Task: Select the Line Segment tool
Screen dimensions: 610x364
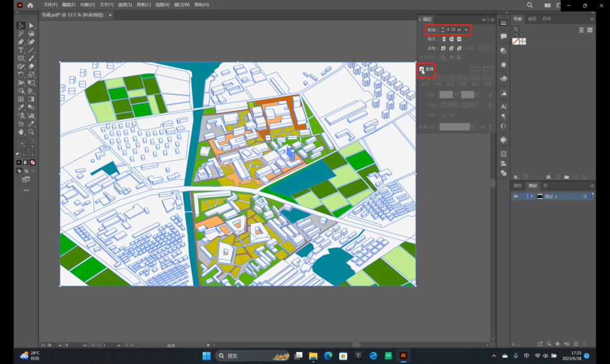Action: (x=32, y=50)
